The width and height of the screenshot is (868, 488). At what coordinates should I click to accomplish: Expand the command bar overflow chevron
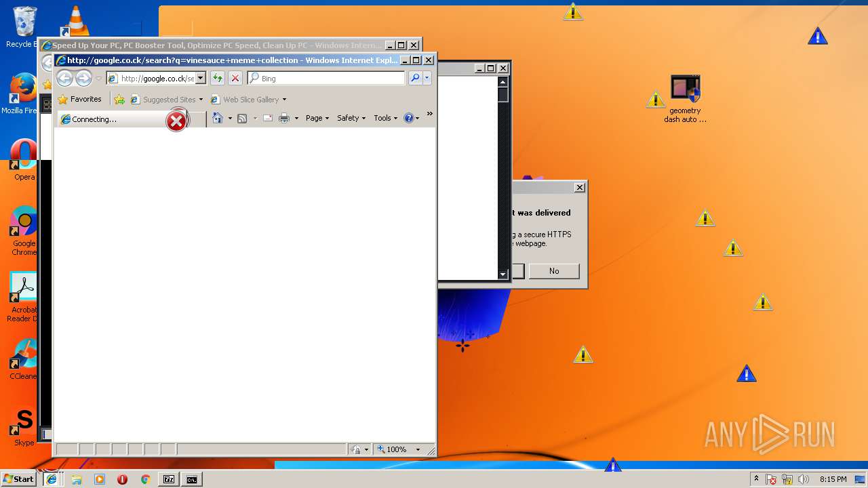pyautogui.click(x=429, y=114)
